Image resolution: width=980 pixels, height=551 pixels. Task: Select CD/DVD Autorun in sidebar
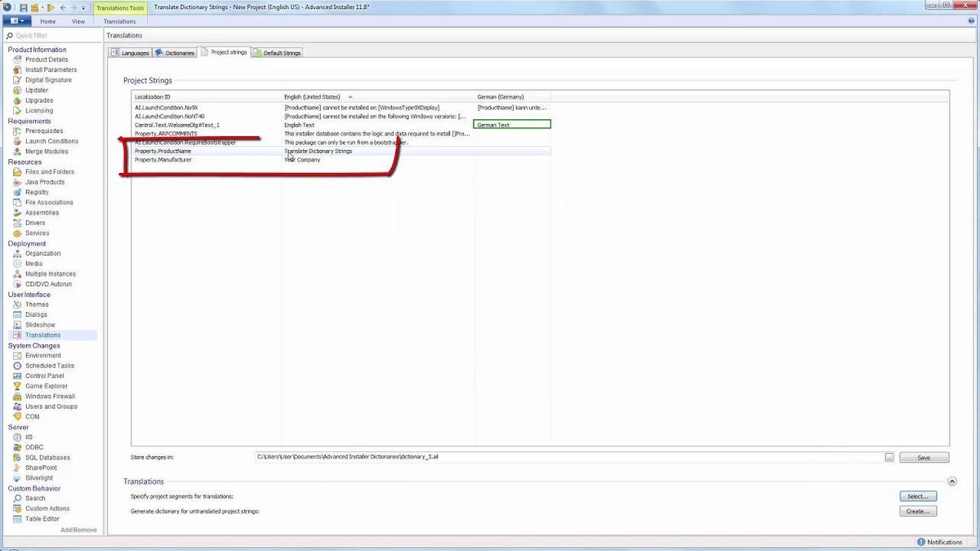pos(48,284)
